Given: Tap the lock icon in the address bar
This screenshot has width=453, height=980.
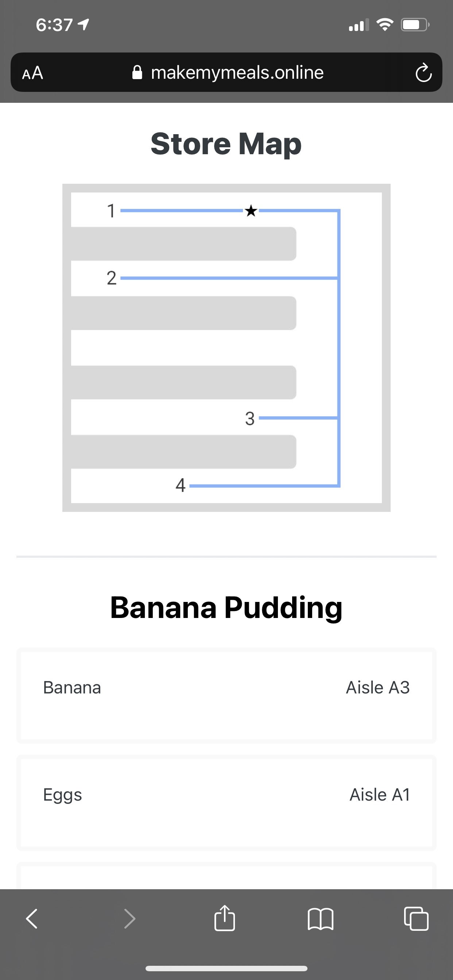Looking at the screenshot, I should [137, 72].
